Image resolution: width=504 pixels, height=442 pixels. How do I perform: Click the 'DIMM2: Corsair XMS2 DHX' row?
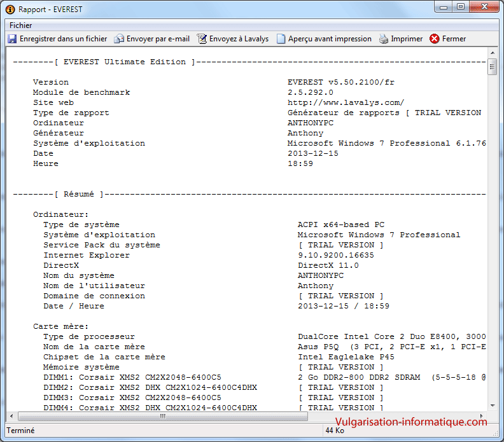point(150,388)
